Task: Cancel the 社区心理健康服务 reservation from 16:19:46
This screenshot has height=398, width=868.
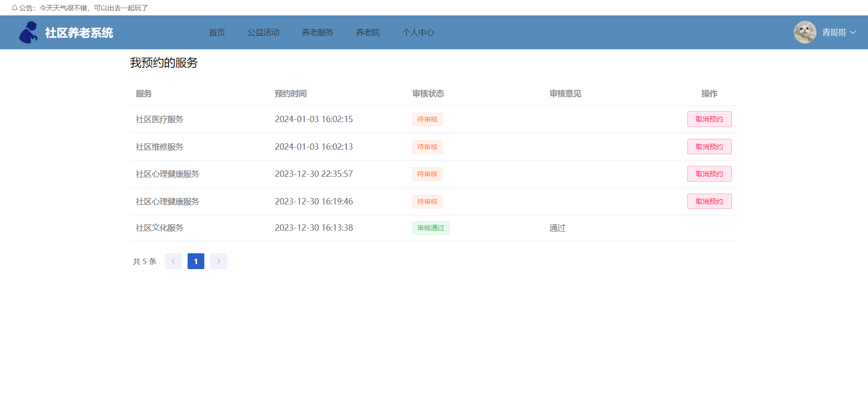Action: coord(709,202)
